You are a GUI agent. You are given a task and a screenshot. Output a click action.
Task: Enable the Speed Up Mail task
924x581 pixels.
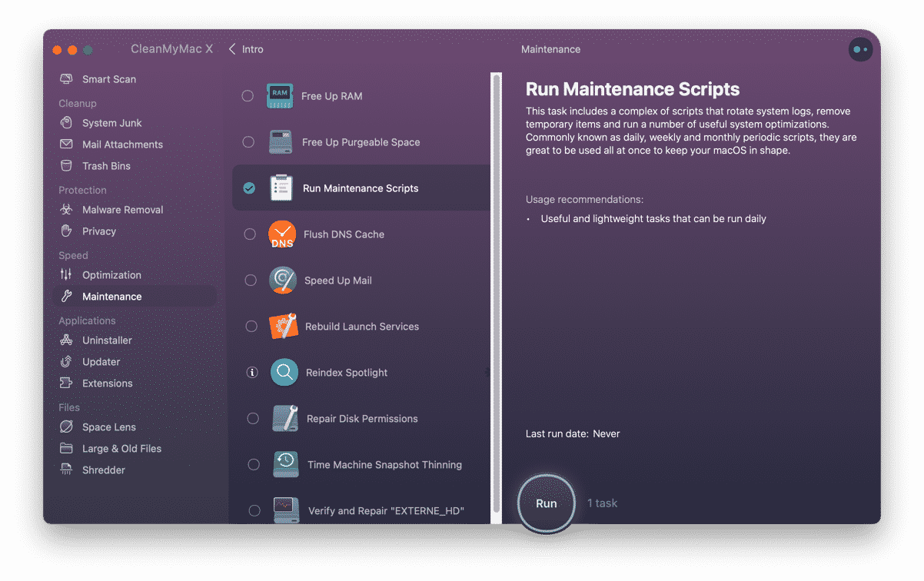pos(251,281)
